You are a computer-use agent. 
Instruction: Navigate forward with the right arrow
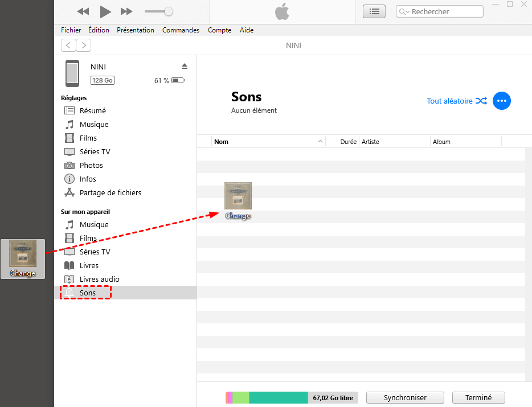[x=84, y=46]
